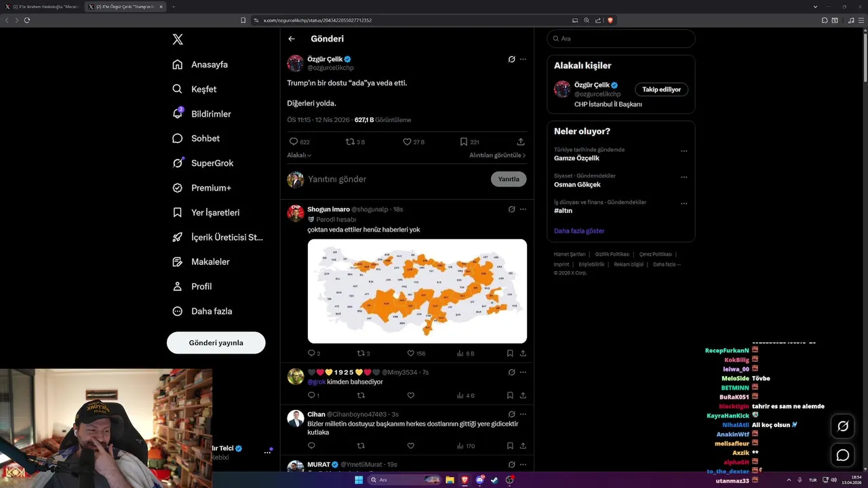The image size is (868, 488).
Task: Open Bildirimler notifications
Action: coord(201,114)
